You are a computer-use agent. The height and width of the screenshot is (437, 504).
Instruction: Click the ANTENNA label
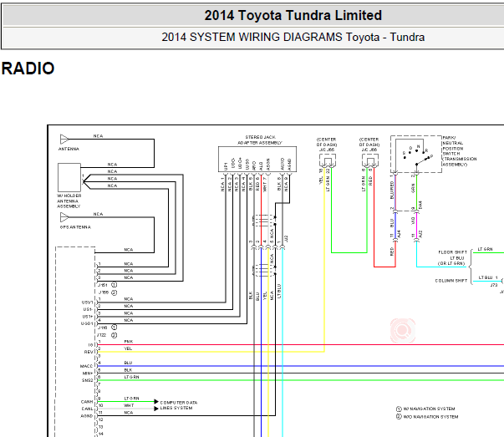69,149
